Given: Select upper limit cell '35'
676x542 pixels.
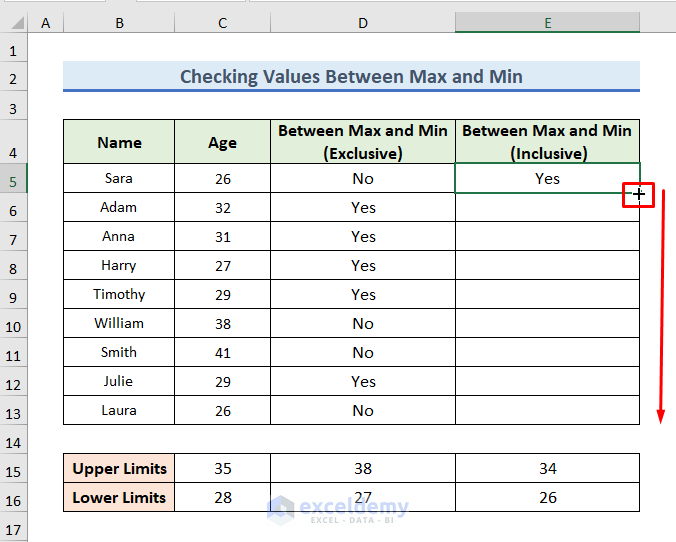Looking at the screenshot, I should click(x=222, y=468).
